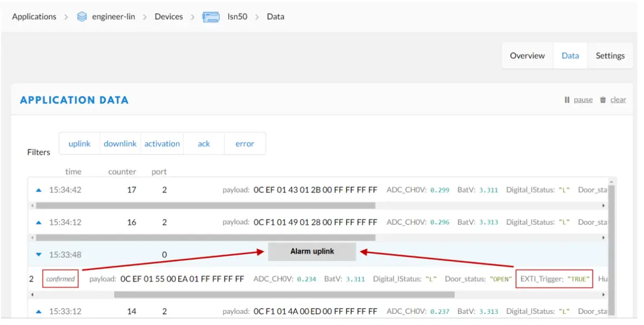Viewport: 644px width, 325px height.
Task: Click horizontal scrollbar under the 15:33:48 row
Action: tap(284, 294)
